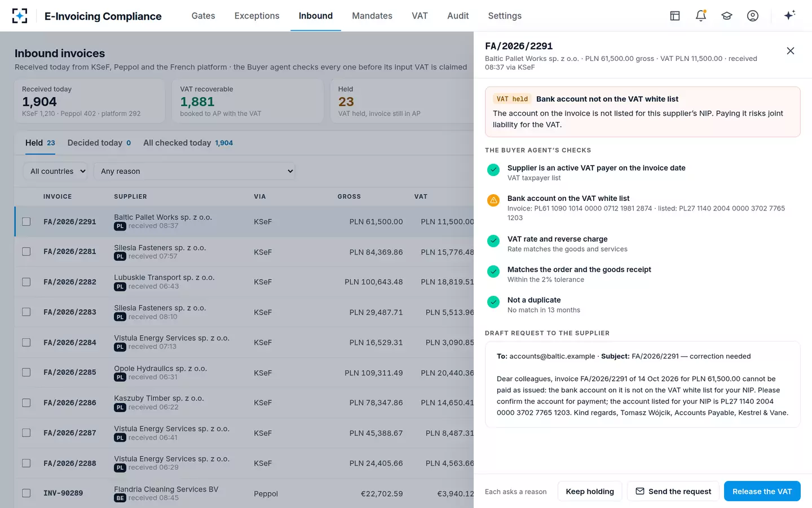Viewport: 812px width, 508px height.
Task: Open the Mandates tab
Action: [x=372, y=16]
